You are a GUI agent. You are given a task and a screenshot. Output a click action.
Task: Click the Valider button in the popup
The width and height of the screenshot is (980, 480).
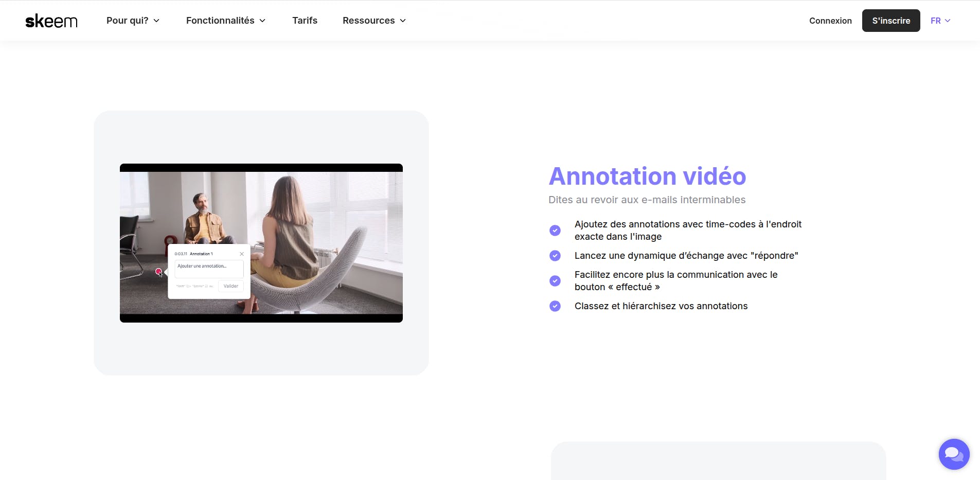[x=230, y=286]
